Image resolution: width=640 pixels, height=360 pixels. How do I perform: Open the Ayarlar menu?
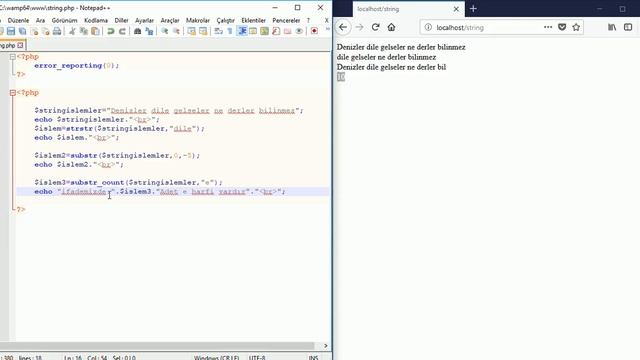pos(144,20)
